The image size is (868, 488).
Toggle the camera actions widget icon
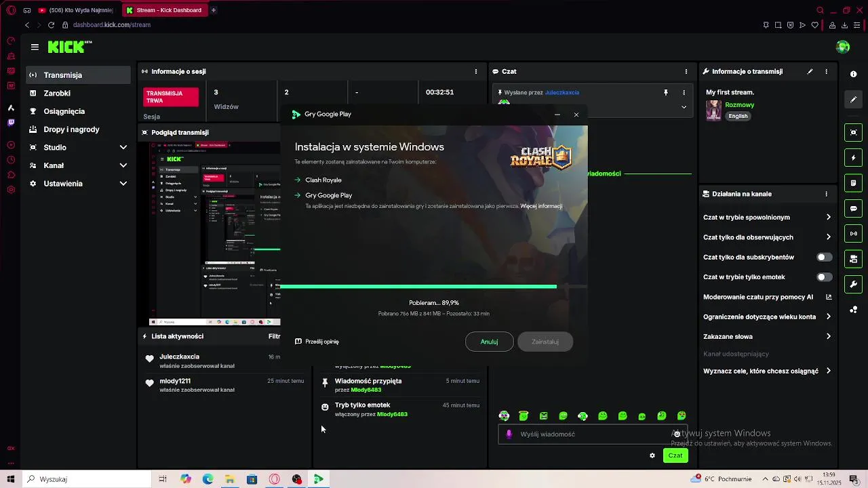pyautogui.click(x=853, y=259)
